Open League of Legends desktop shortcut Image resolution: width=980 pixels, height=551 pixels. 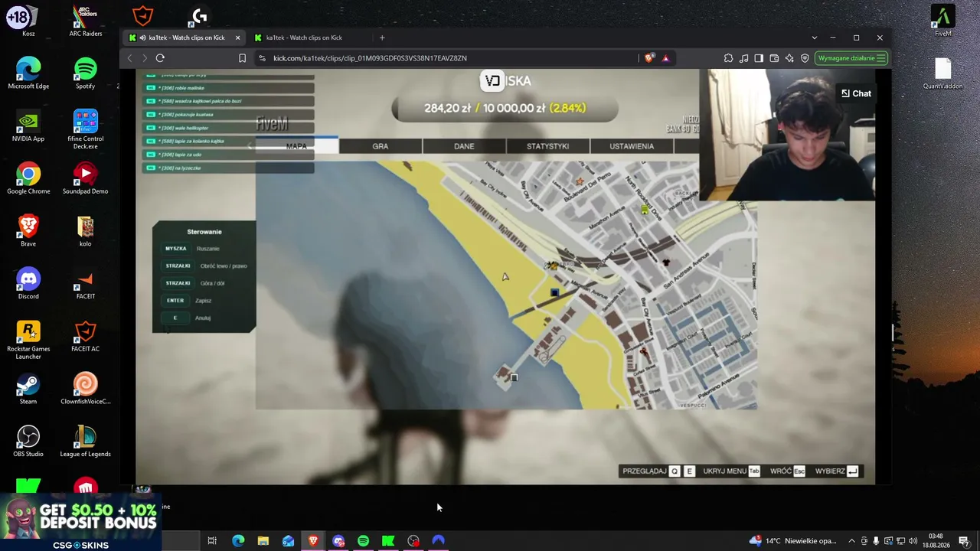point(86,441)
